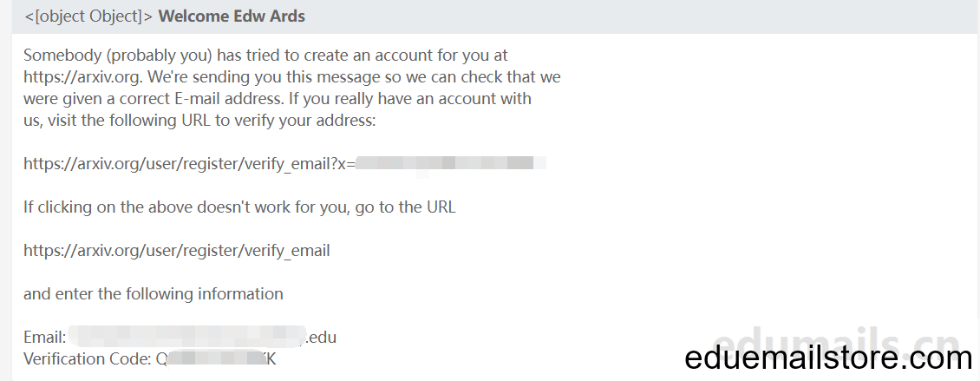Open the verify_email?x= verification URL
This screenshot has width=980, height=381.
[285, 164]
